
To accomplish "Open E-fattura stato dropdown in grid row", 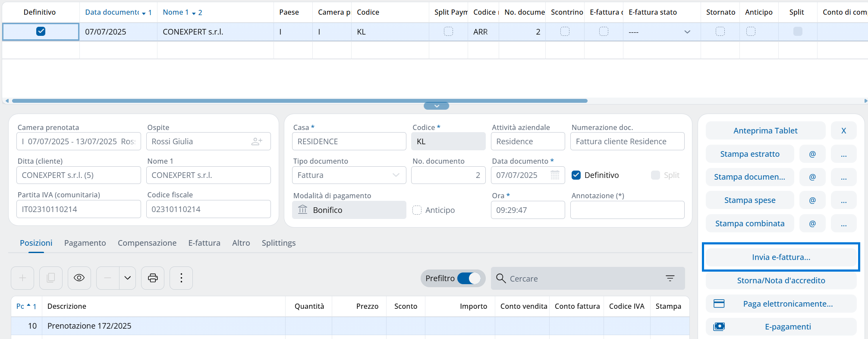I will click(687, 32).
